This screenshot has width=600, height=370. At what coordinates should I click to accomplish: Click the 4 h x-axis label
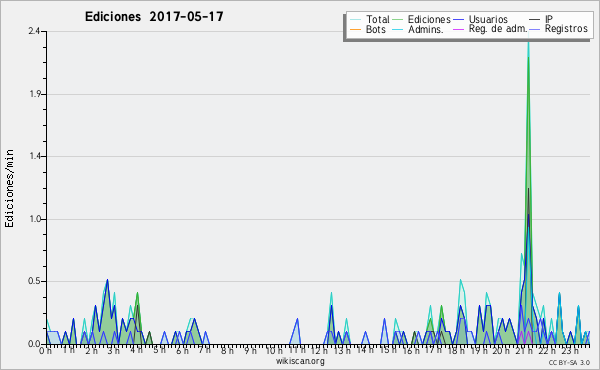coord(136,350)
